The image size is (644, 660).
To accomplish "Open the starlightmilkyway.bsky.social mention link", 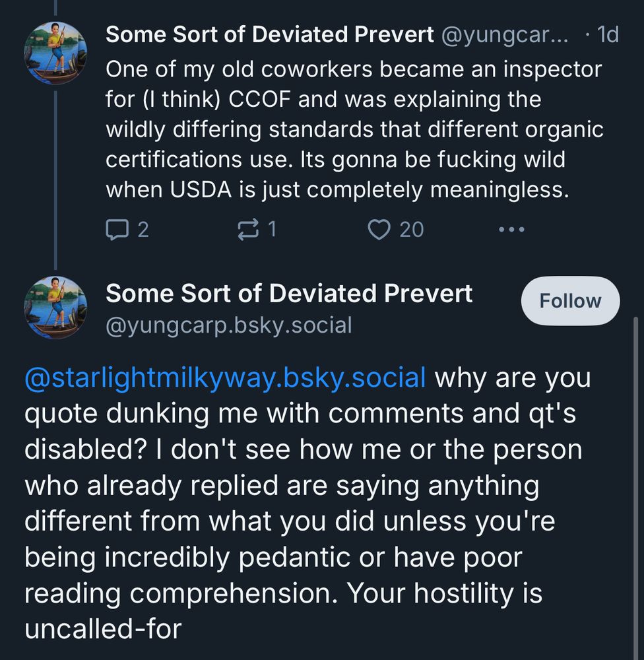I will 223,376.
